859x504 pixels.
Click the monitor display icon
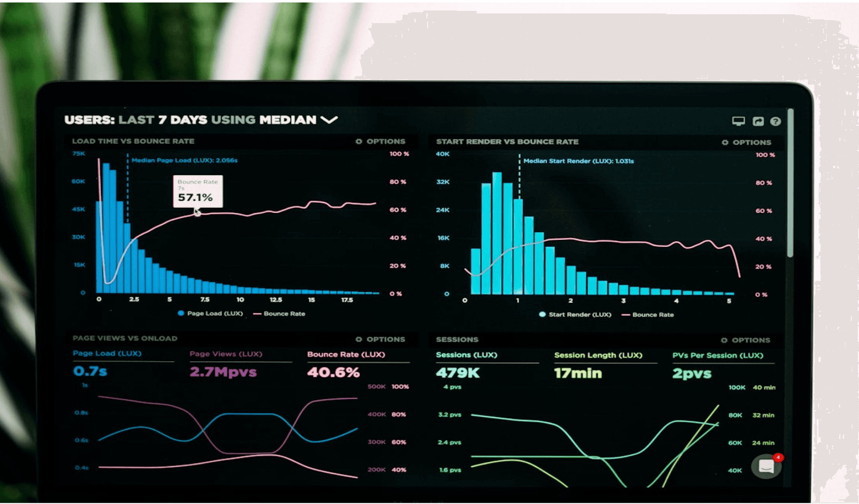pos(738,121)
